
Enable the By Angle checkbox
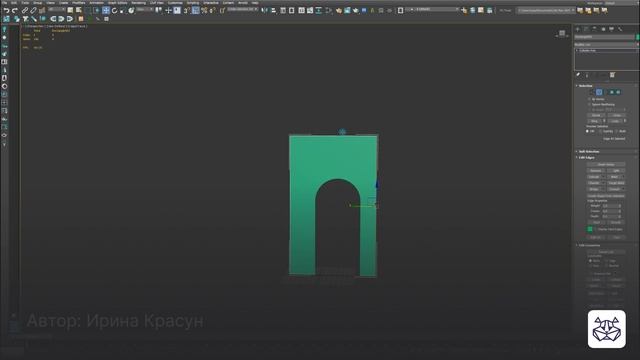click(589, 109)
